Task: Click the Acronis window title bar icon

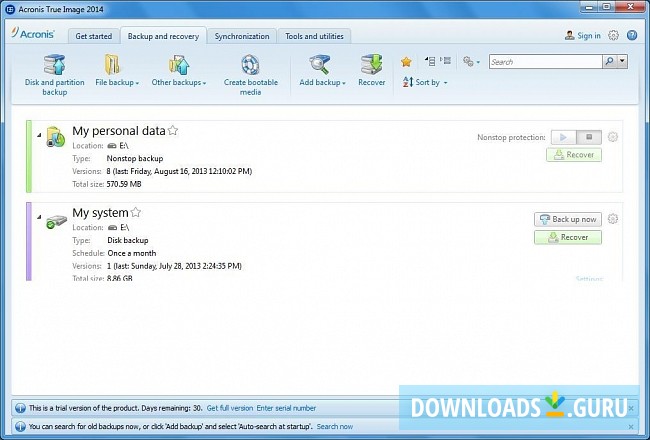Action: pyautogui.click(x=10, y=9)
